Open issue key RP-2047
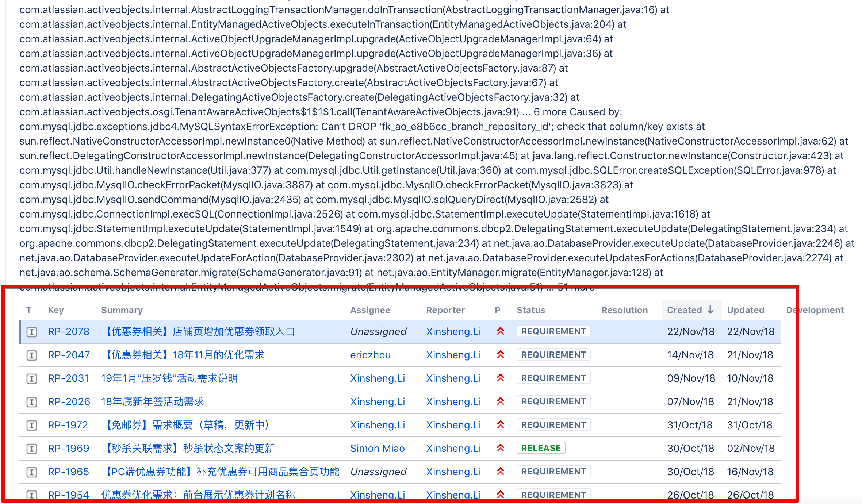Viewport: 862px width, 504px height. pyautogui.click(x=69, y=355)
